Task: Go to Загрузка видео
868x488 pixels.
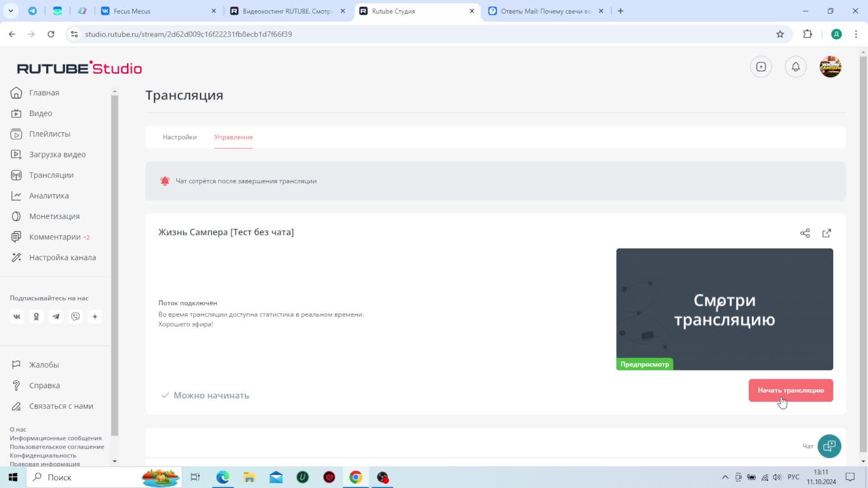Action: (48, 155)
